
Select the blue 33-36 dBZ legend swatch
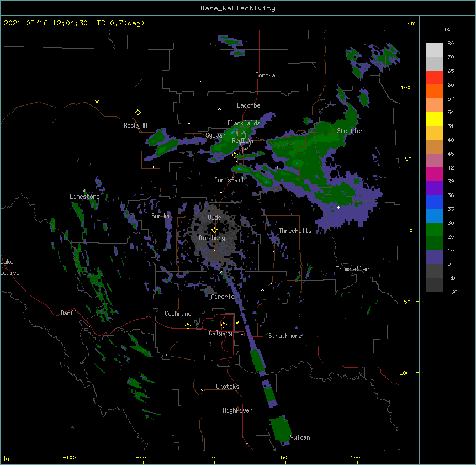click(434, 202)
